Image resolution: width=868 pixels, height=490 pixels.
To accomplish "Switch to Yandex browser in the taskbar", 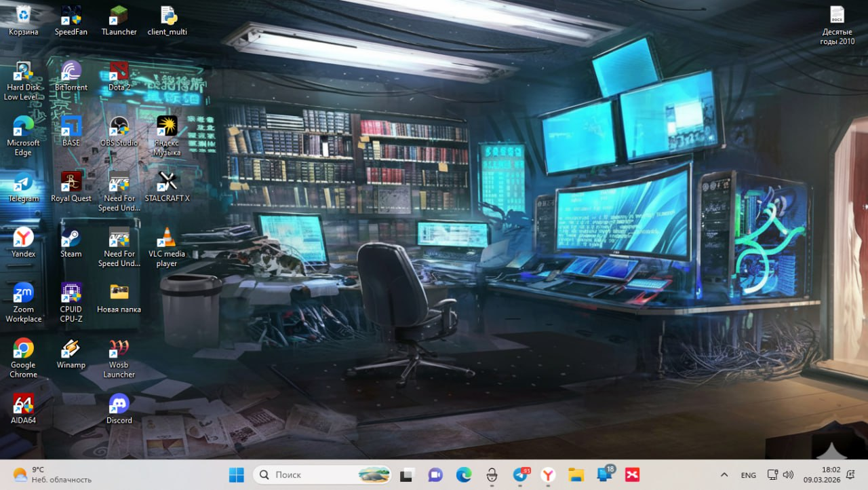I will pos(548,475).
